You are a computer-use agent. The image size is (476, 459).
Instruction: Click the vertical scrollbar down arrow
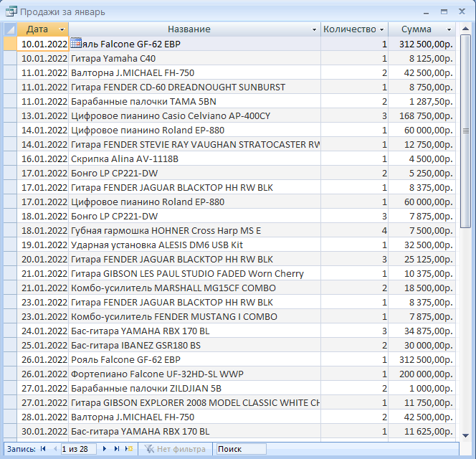click(x=466, y=435)
